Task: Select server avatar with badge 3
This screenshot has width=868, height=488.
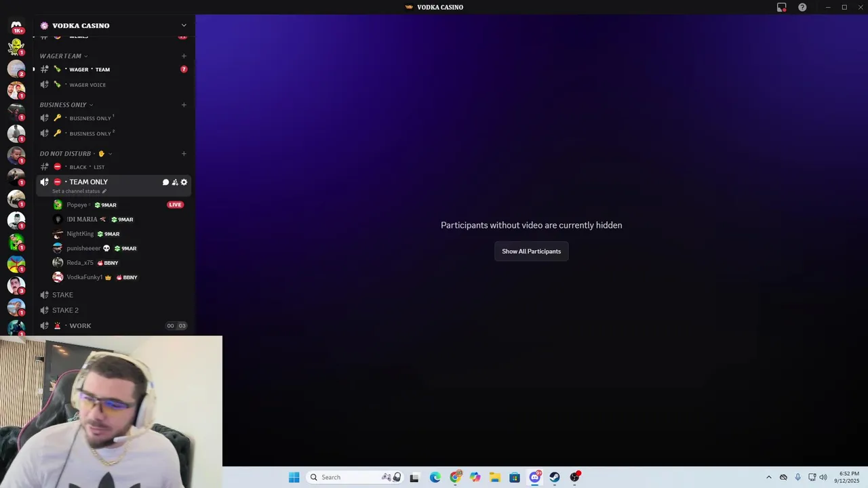Action: (16, 285)
